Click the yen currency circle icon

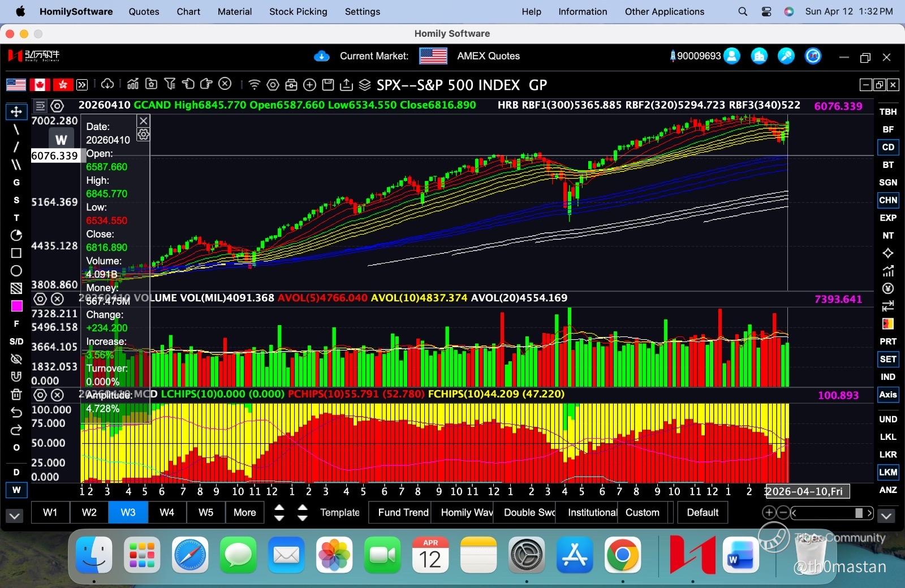(x=888, y=288)
